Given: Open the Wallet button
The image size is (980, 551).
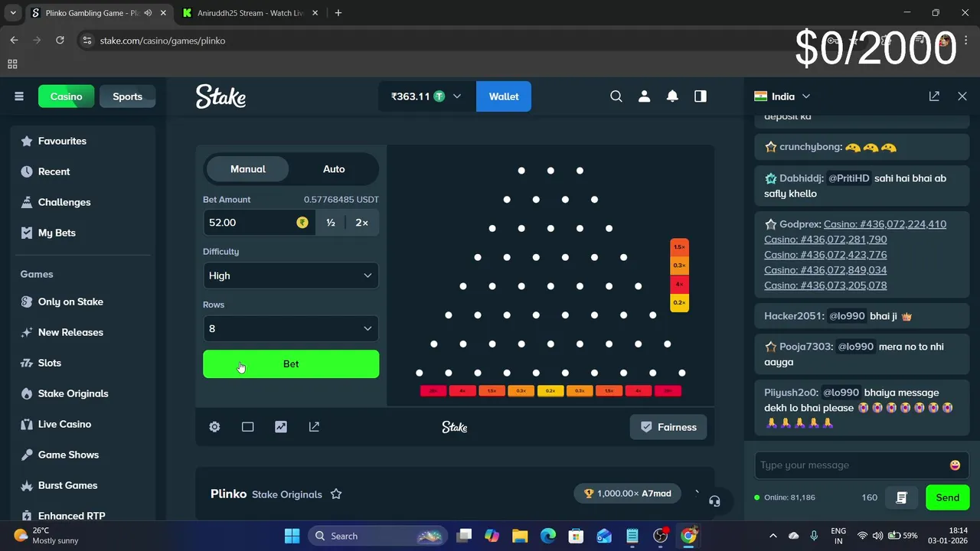Looking at the screenshot, I should (x=504, y=96).
